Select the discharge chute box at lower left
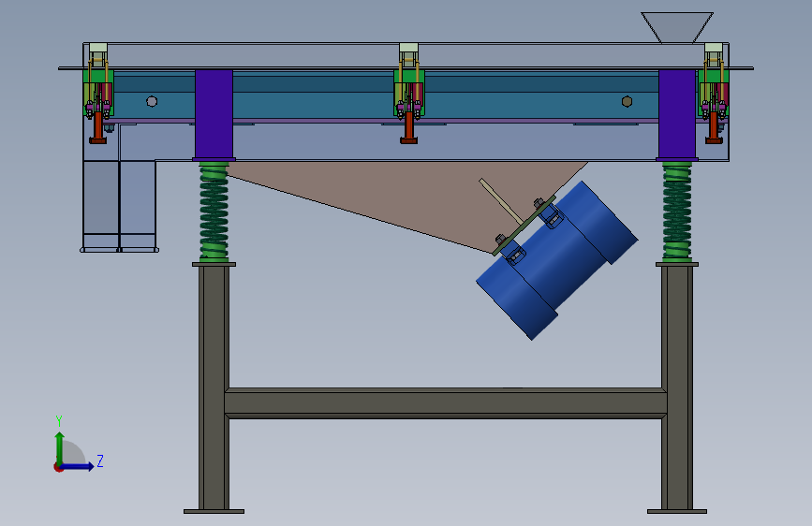 coord(120,206)
